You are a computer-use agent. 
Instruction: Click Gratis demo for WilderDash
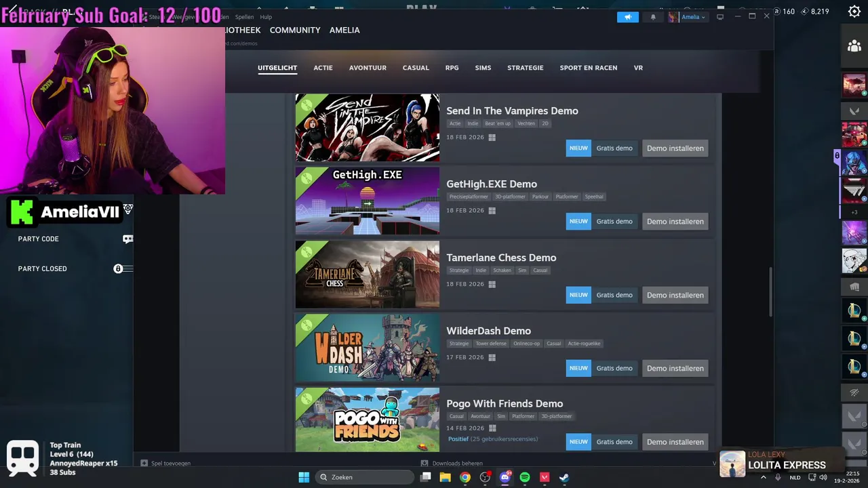614,368
